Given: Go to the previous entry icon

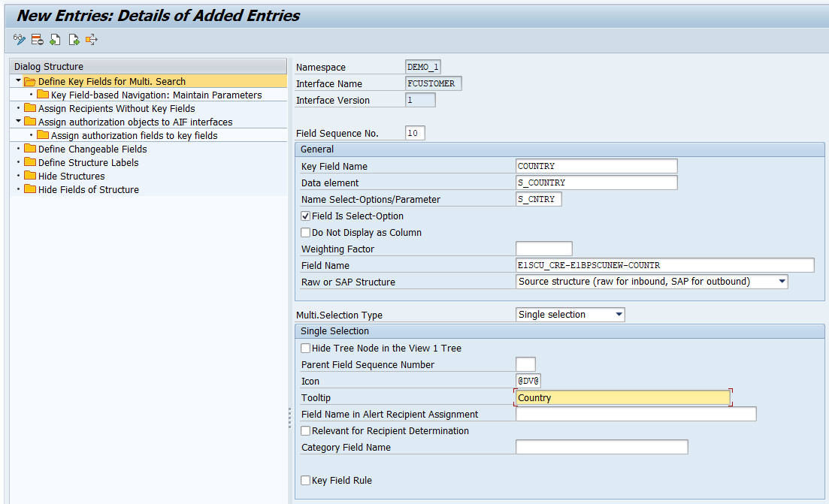Looking at the screenshot, I should (x=55, y=40).
